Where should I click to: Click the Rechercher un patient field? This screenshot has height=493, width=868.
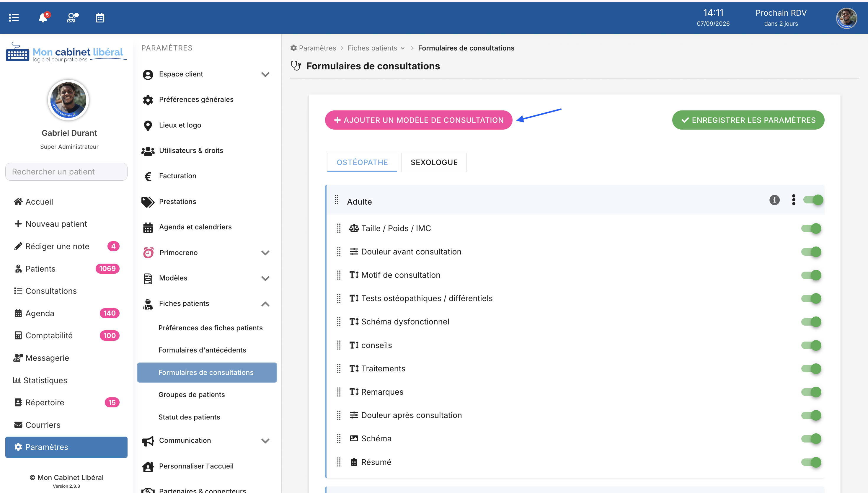[x=66, y=172]
